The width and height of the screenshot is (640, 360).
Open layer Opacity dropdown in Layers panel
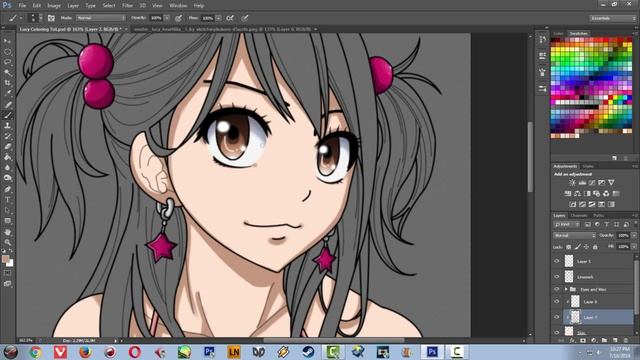point(634,236)
